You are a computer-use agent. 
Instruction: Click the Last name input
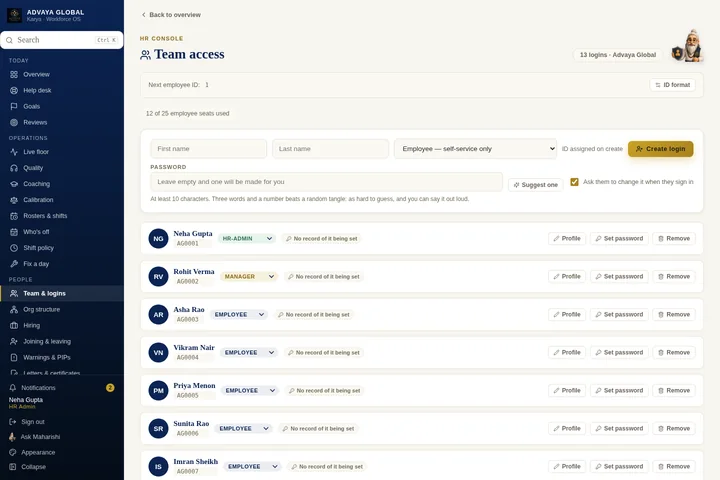point(330,149)
